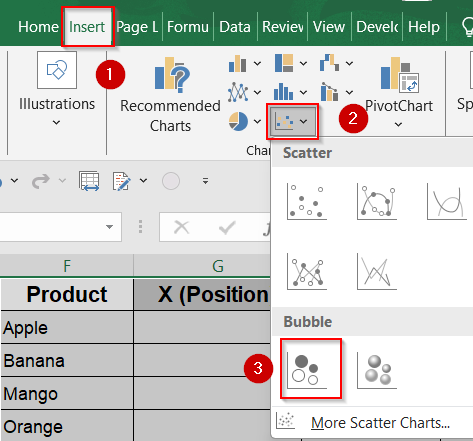Open the Insert ribbon tab
Image resolution: width=473 pixels, height=441 pixels.
pos(87,27)
